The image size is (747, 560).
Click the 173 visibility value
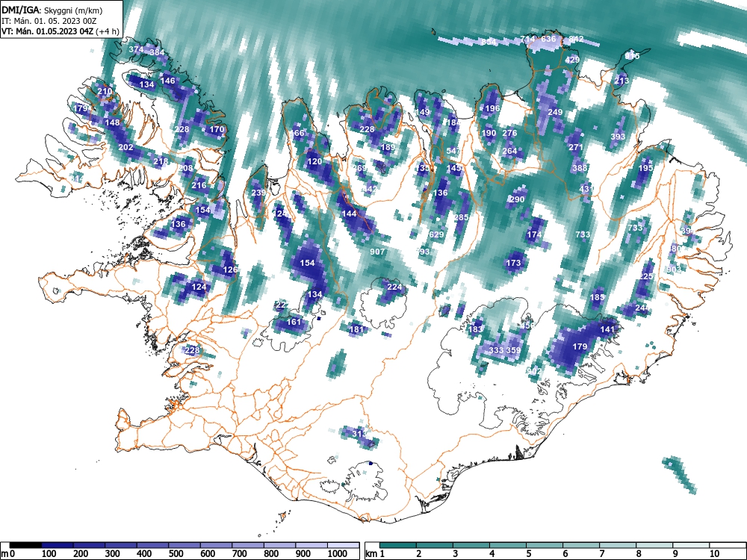513,262
